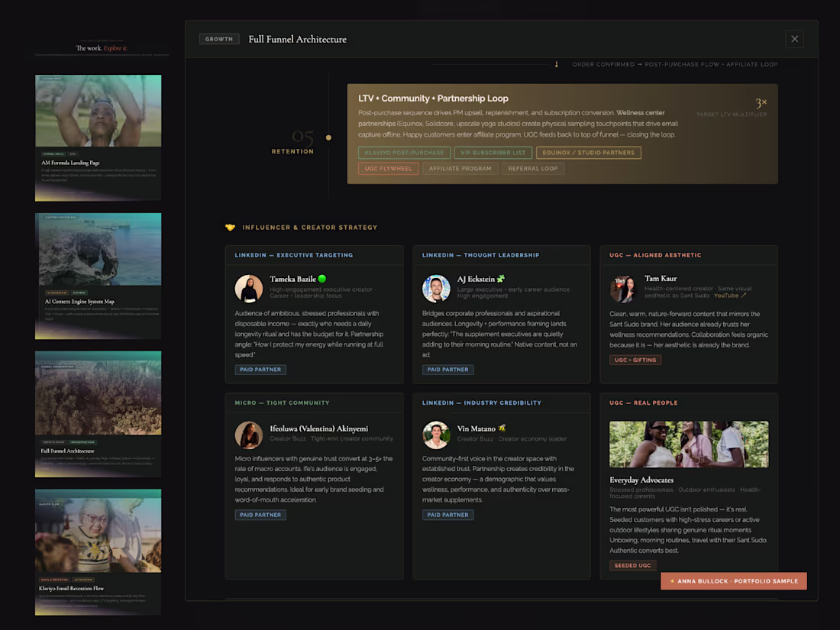The height and width of the screenshot is (630, 840).
Task: Click the Growth label in the header
Action: click(x=219, y=39)
